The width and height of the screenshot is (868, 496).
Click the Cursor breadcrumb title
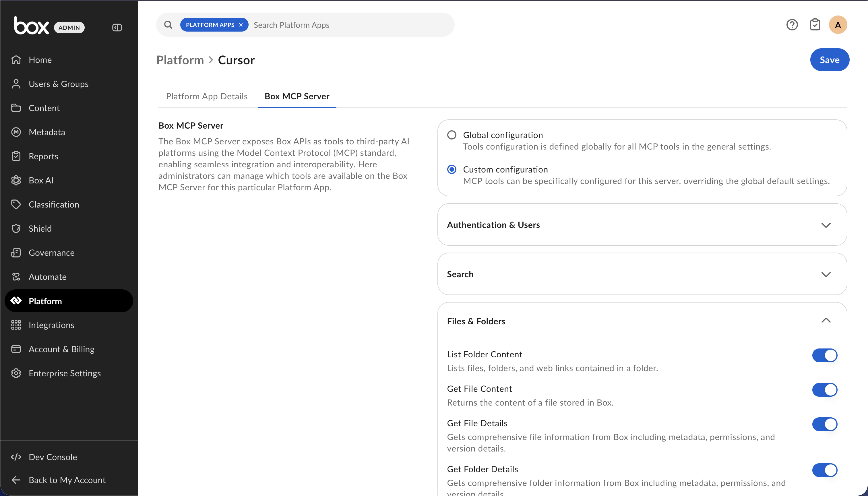click(236, 60)
